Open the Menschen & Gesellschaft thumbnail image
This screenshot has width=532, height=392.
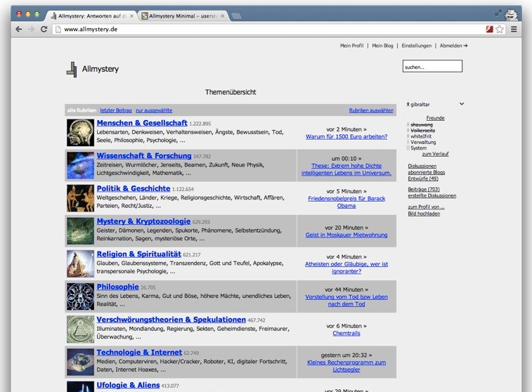coord(80,133)
